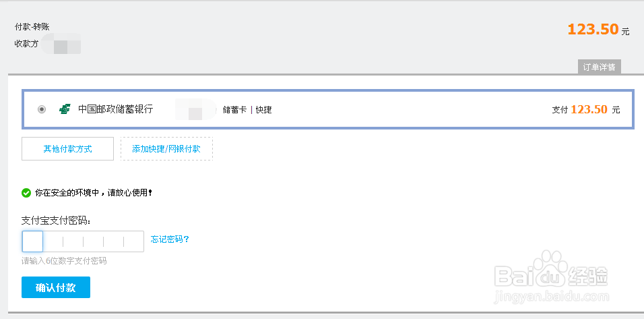
Task: Click the second password digit box
Action: point(53,241)
